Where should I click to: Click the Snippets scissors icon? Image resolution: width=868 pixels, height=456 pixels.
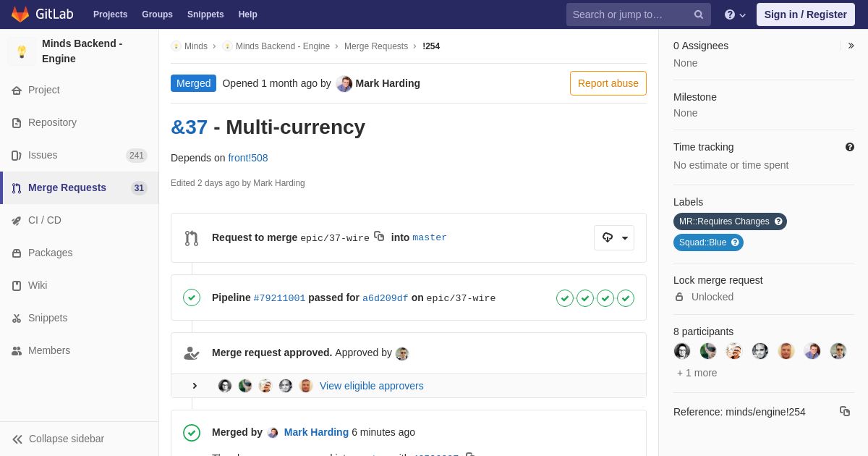coord(17,318)
